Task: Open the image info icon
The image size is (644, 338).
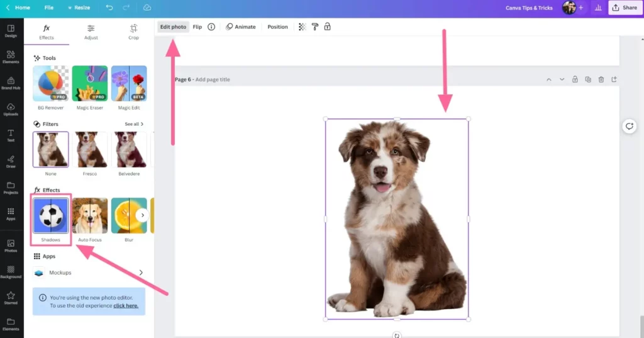Action: (211, 26)
